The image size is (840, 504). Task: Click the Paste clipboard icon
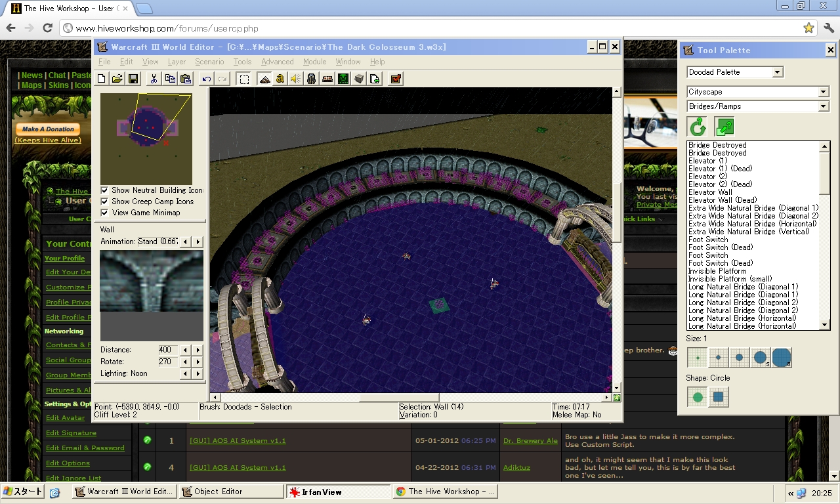186,79
